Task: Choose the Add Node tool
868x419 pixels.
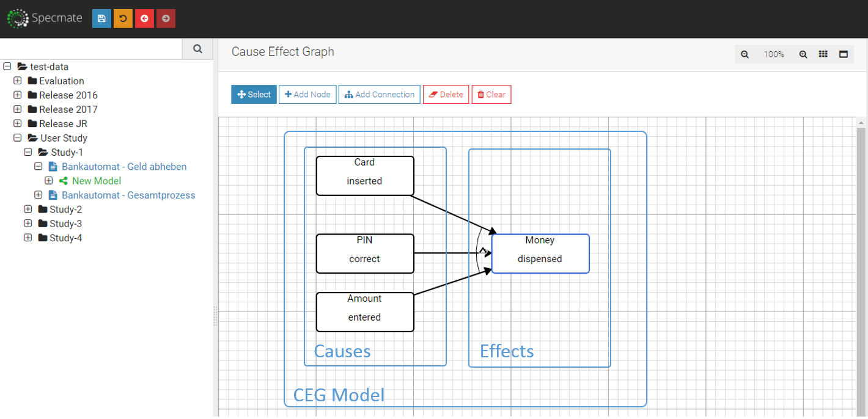Action: [307, 95]
